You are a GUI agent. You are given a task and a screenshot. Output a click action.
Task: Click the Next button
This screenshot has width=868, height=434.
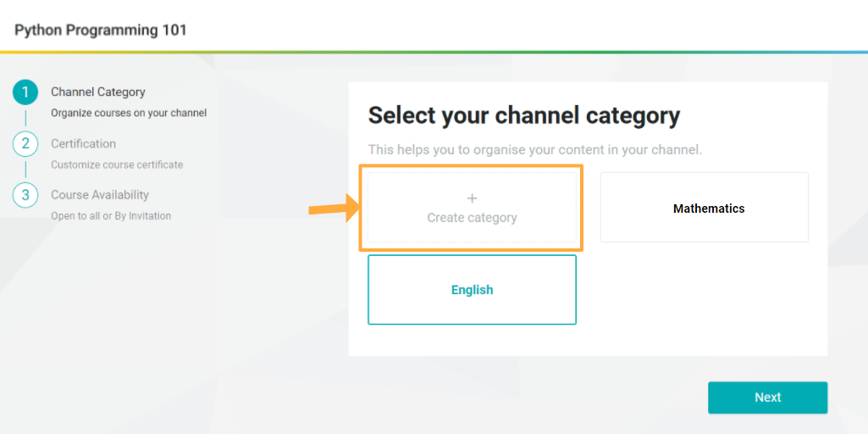tap(768, 398)
